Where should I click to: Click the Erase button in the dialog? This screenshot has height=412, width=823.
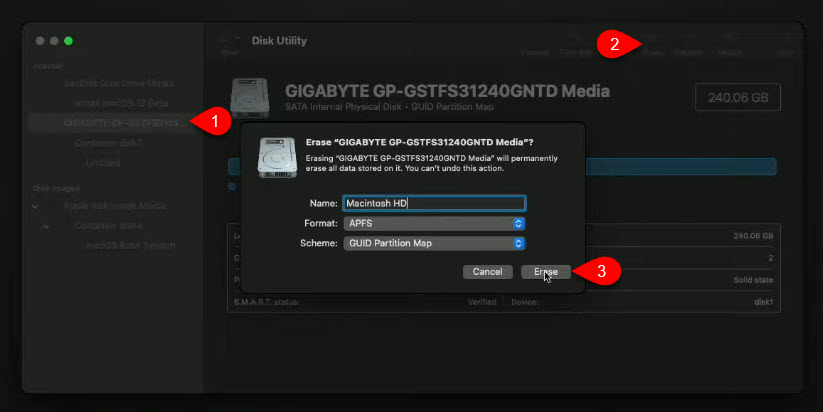click(x=545, y=271)
